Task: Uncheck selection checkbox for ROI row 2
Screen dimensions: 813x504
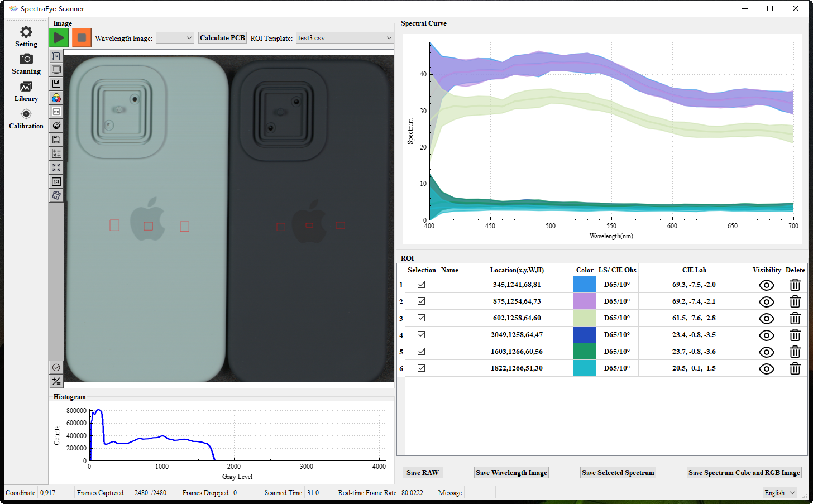Action: click(x=422, y=301)
